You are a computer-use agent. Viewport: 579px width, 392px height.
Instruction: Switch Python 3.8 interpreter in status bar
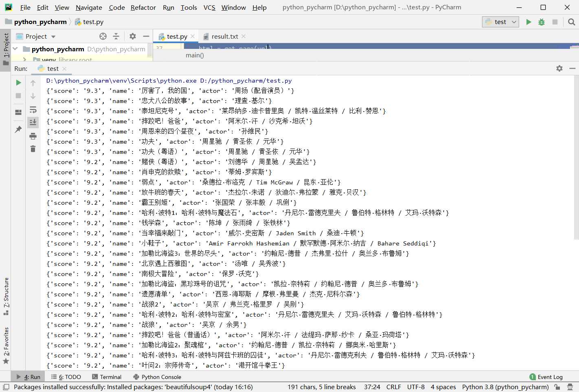pyautogui.click(x=505, y=387)
